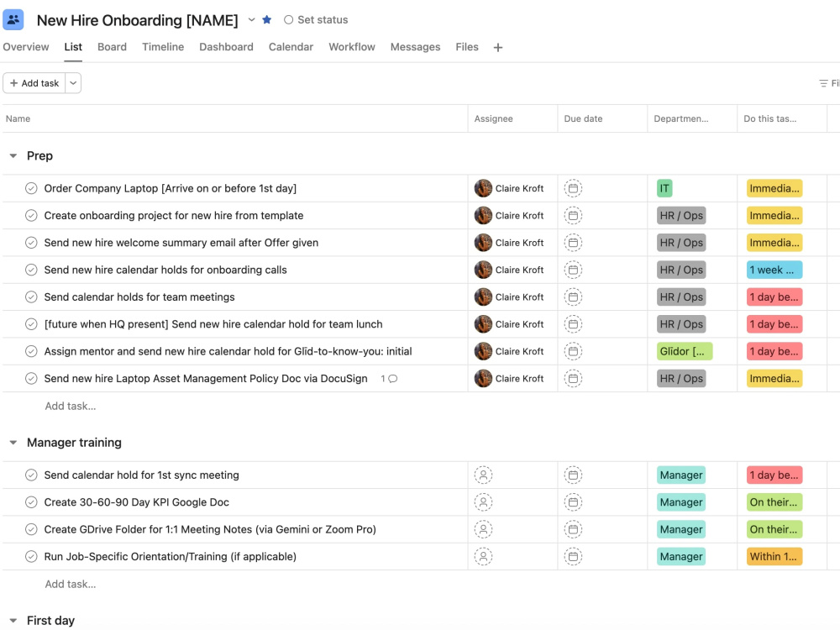
Task: Assign someone to 1st sync meeting task
Action: point(483,475)
